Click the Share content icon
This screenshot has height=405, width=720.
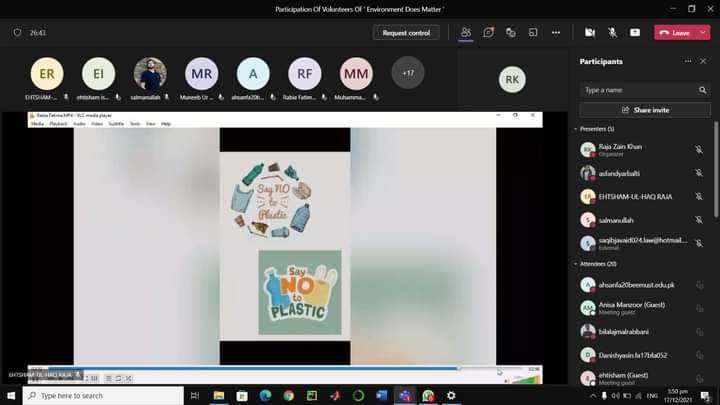pos(634,32)
